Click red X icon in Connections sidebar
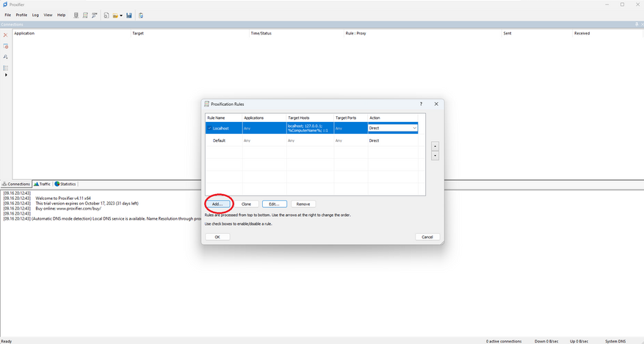 tap(5, 35)
